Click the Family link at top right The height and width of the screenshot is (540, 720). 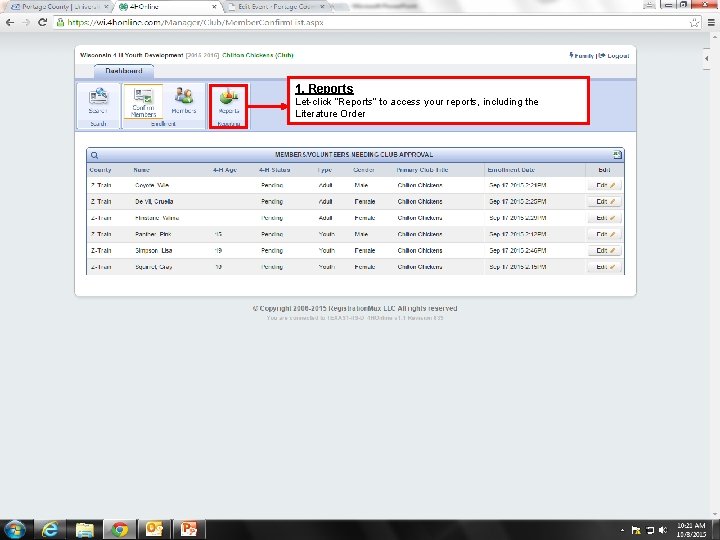[582, 56]
